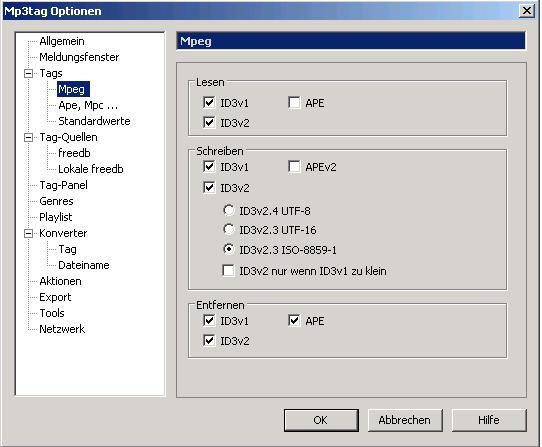Select the Konverter tree entry
The image size is (542, 447).
tap(63, 233)
